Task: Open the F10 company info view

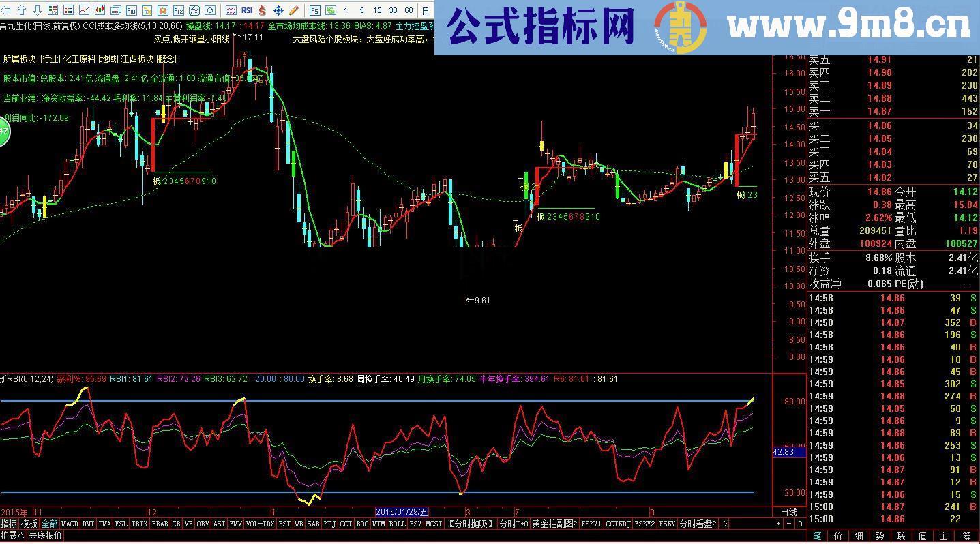Action: 131,10
